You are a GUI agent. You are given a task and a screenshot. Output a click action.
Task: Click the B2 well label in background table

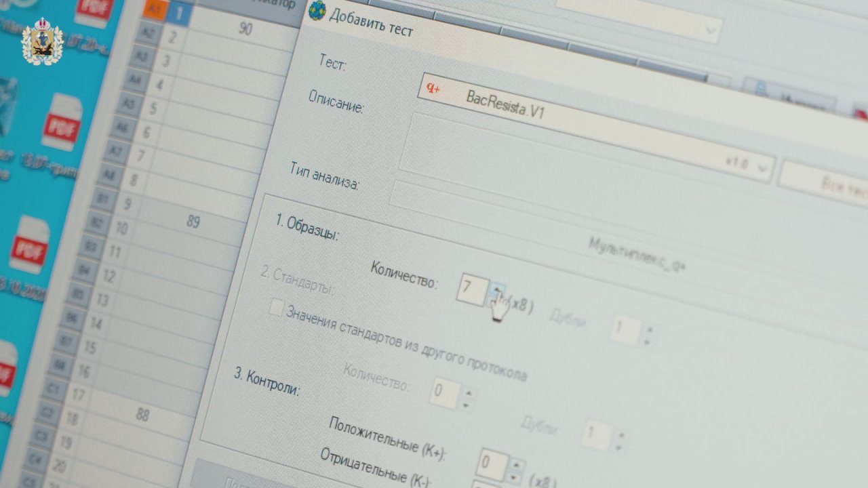coord(96,223)
